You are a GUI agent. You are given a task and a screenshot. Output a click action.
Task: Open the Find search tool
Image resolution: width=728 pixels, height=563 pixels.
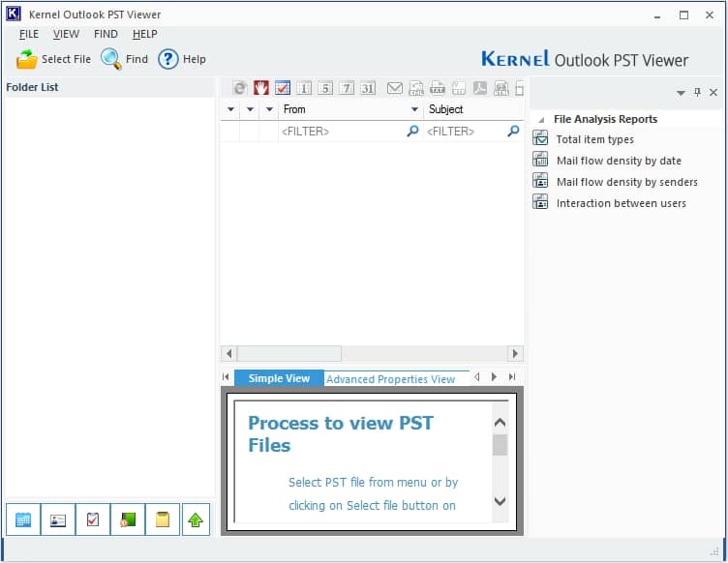pos(125,59)
